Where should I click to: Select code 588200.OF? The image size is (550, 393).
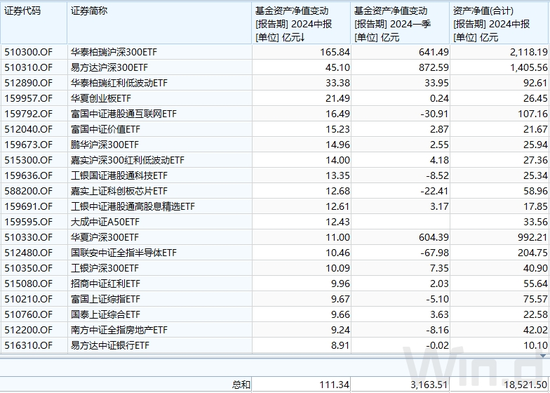tap(28, 191)
